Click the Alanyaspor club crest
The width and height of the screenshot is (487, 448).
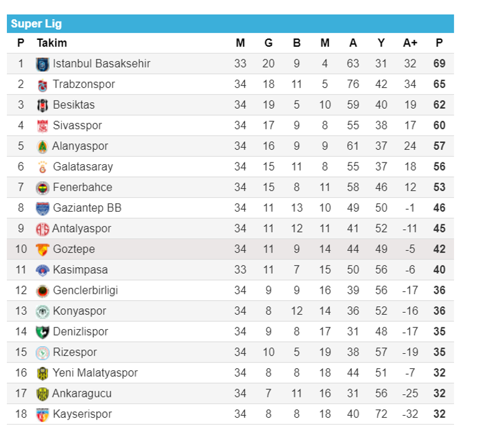[42, 146]
